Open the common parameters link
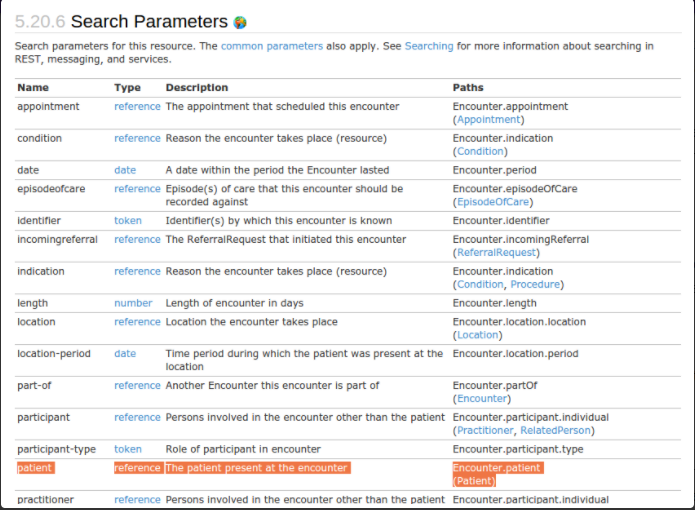 point(271,46)
